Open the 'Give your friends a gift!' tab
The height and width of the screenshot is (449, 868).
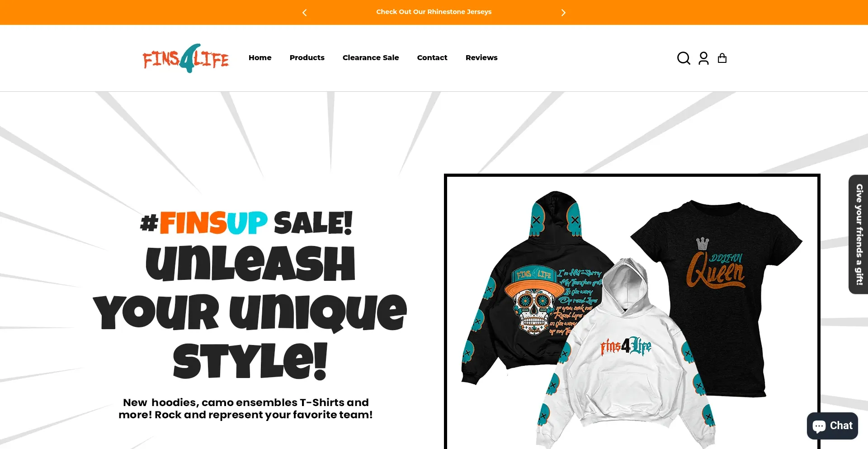pos(859,234)
